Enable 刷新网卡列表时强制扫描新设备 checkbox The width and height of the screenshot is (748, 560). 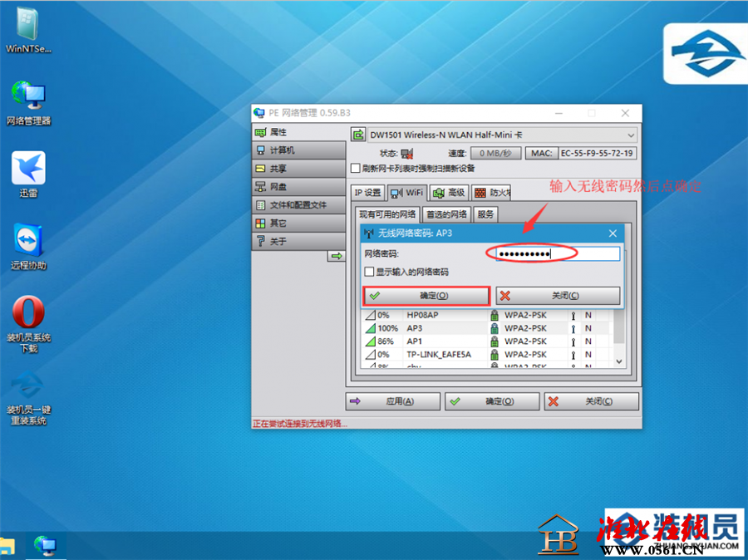(x=356, y=169)
